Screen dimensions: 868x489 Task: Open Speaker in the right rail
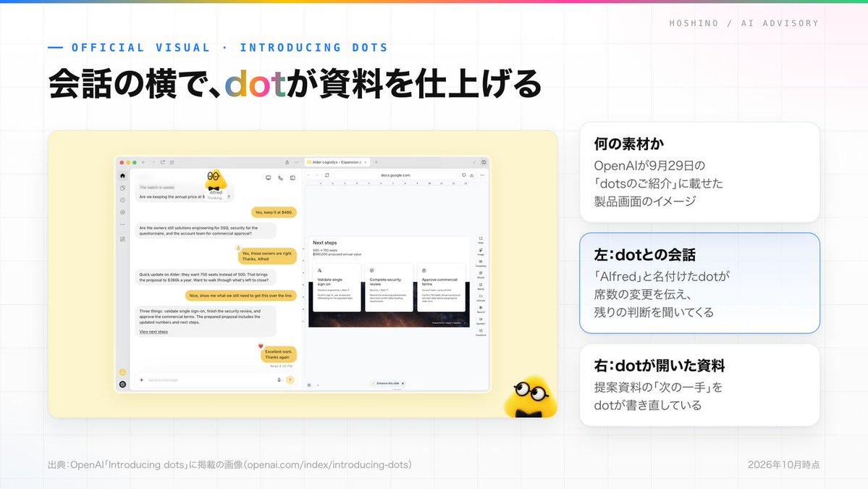(x=481, y=321)
